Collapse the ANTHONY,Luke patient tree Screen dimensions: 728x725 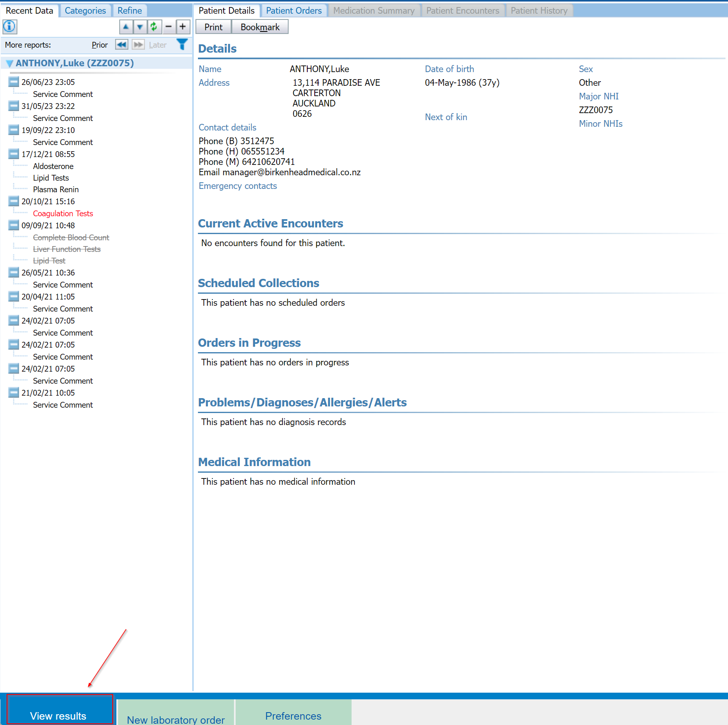click(9, 63)
